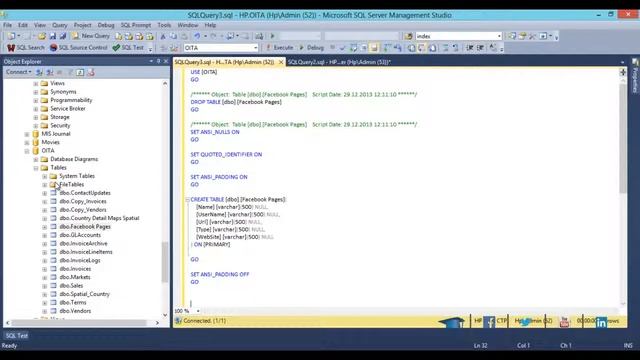Click the New Query toolbar button
Viewport: 640px width, 360px height.
(91, 36)
